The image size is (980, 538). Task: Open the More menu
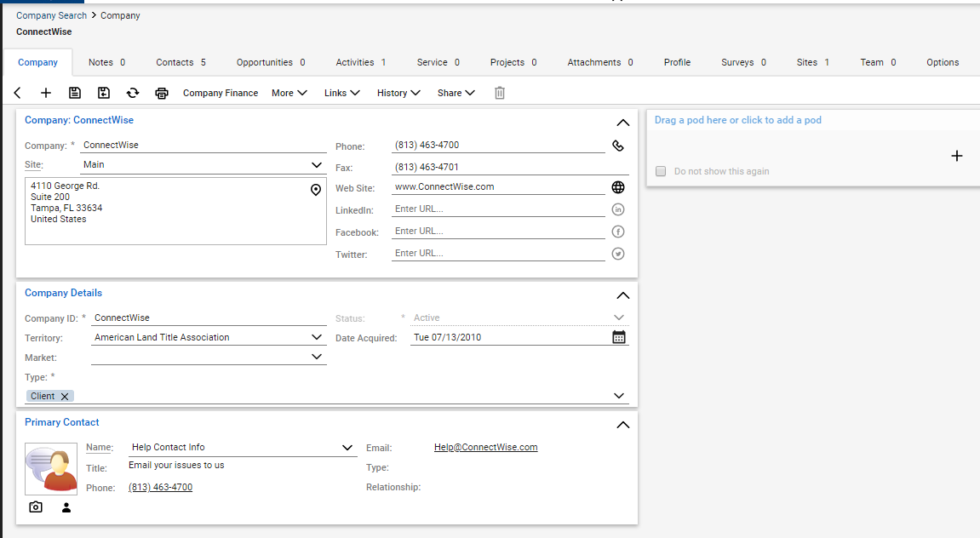pyautogui.click(x=289, y=93)
